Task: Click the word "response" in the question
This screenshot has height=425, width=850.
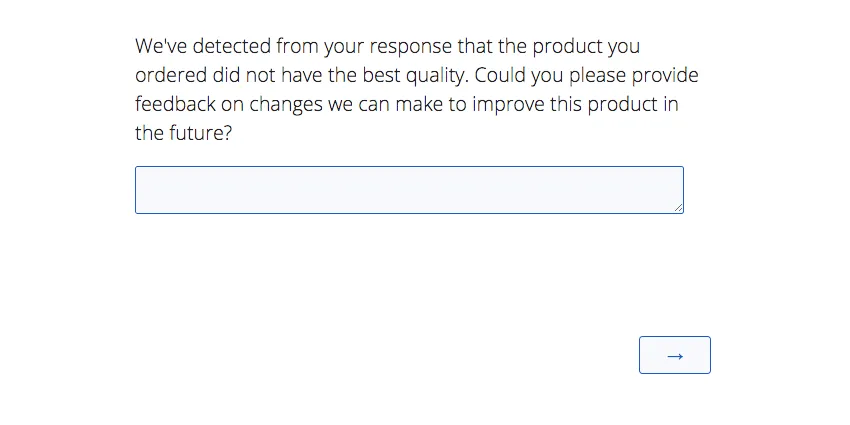Action: (x=411, y=46)
